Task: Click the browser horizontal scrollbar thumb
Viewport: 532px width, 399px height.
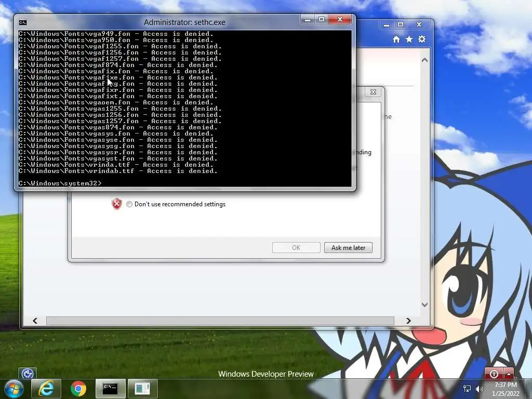Action: tap(220, 321)
